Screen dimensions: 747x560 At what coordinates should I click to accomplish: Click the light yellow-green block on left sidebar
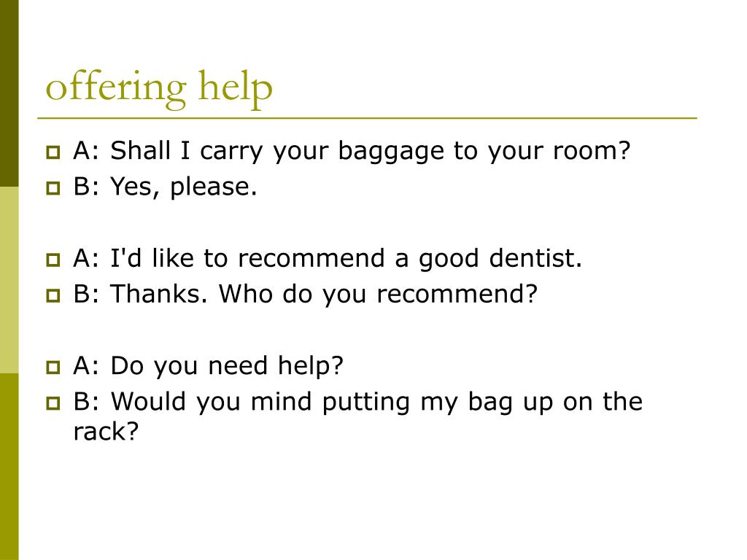[9, 280]
